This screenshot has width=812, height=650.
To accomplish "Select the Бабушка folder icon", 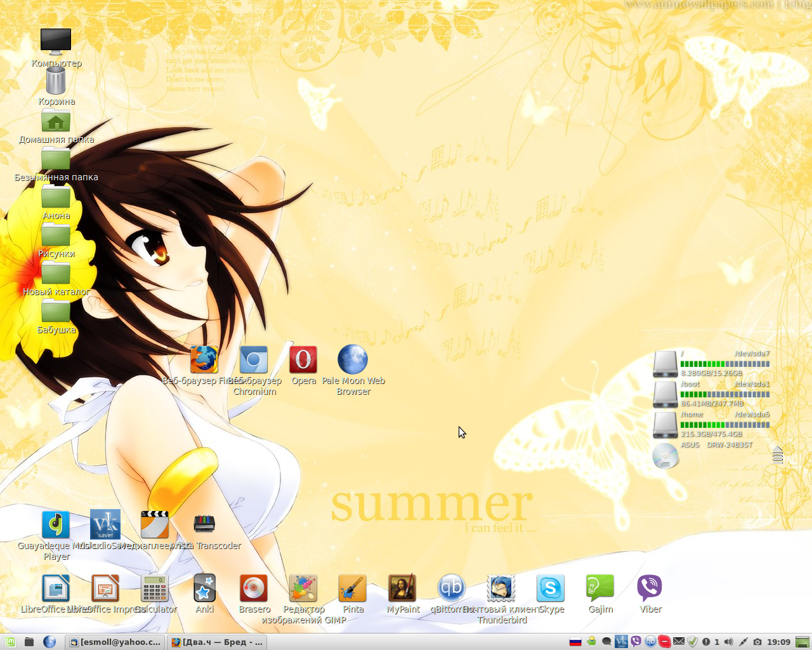I will click(56, 311).
